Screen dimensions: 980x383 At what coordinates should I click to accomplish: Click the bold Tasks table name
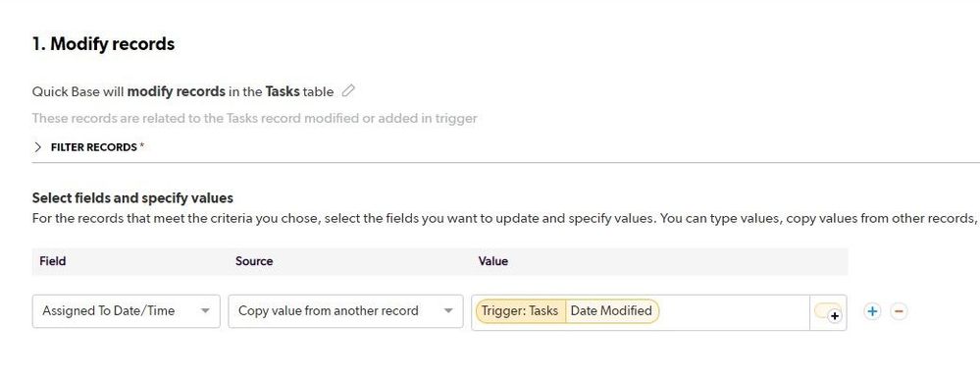click(x=283, y=91)
